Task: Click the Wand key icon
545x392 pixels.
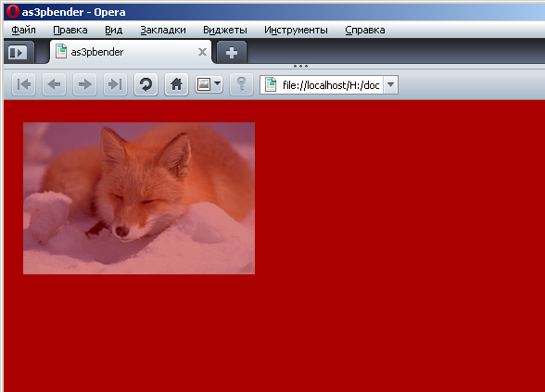Action: click(x=241, y=84)
